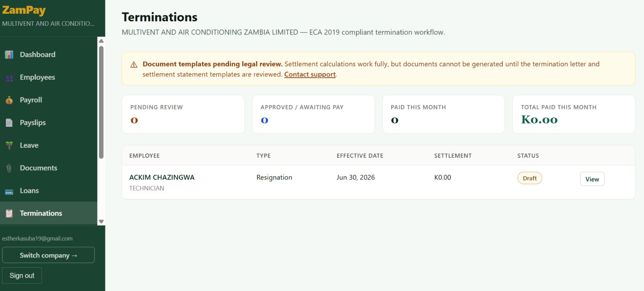The height and width of the screenshot is (291, 644).
Task: Select Documents in the sidebar
Action: click(x=49, y=168)
